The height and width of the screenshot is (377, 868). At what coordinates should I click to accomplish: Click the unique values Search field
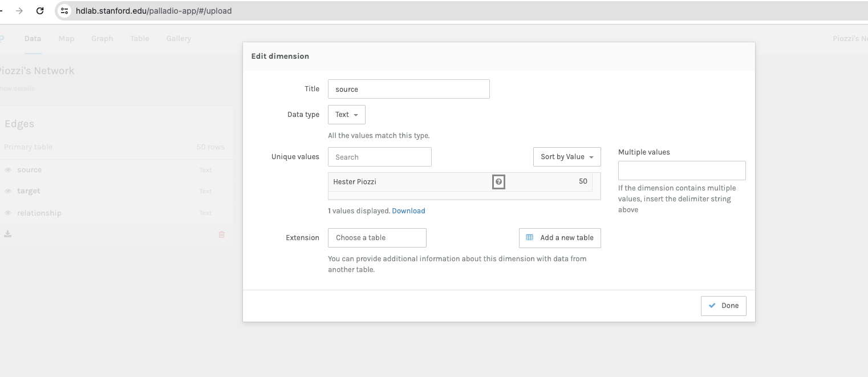coord(379,157)
